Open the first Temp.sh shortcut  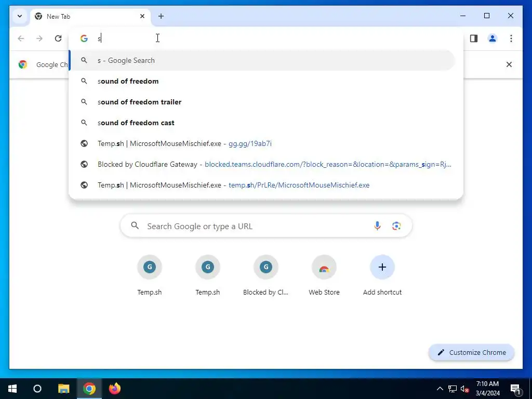point(150,275)
